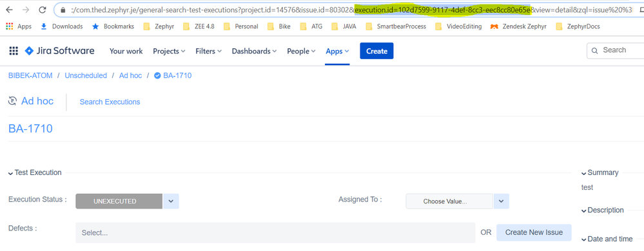Screen dimensions: 644x251
Task: Click the Assigned To Choose Value field
Action: pos(449,201)
